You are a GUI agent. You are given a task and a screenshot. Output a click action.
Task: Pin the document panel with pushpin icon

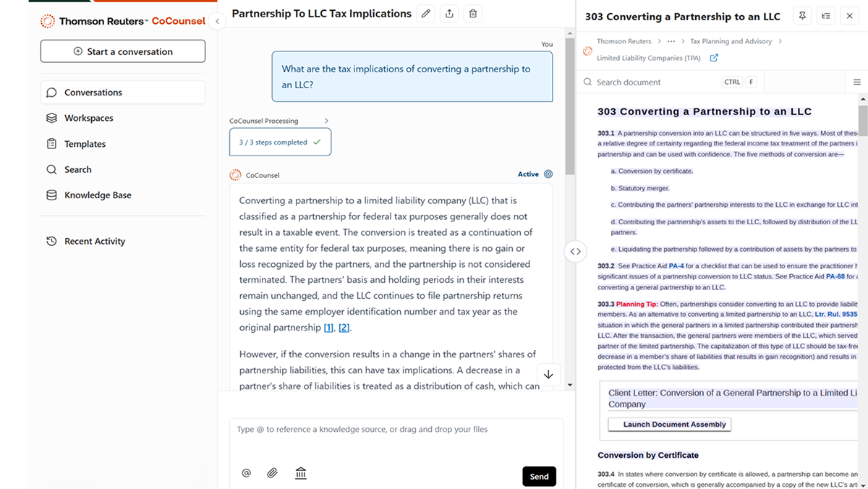pyautogui.click(x=803, y=16)
